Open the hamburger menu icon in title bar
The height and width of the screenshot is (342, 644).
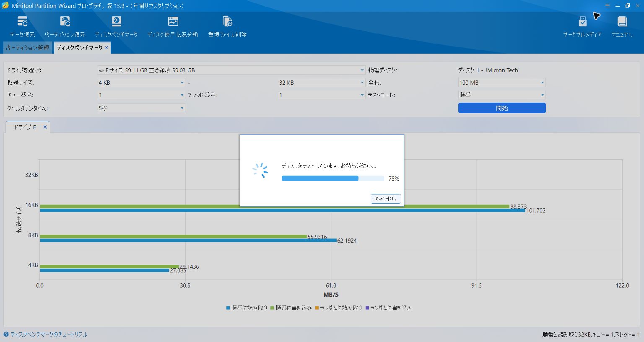coord(608,6)
